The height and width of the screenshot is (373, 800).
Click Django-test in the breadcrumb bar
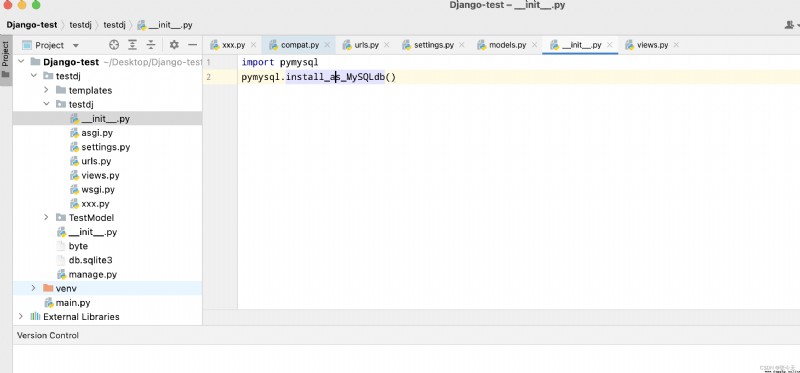pyautogui.click(x=32, y=24)
